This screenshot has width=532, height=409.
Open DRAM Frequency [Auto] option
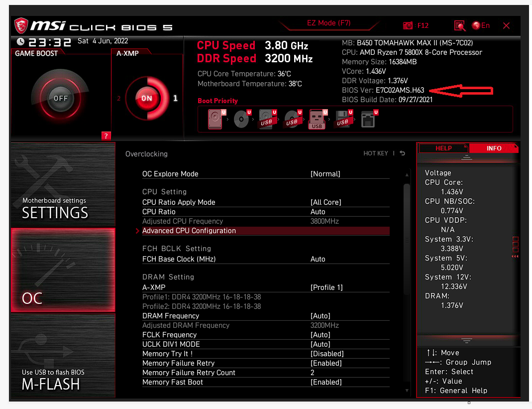point(266,316)
